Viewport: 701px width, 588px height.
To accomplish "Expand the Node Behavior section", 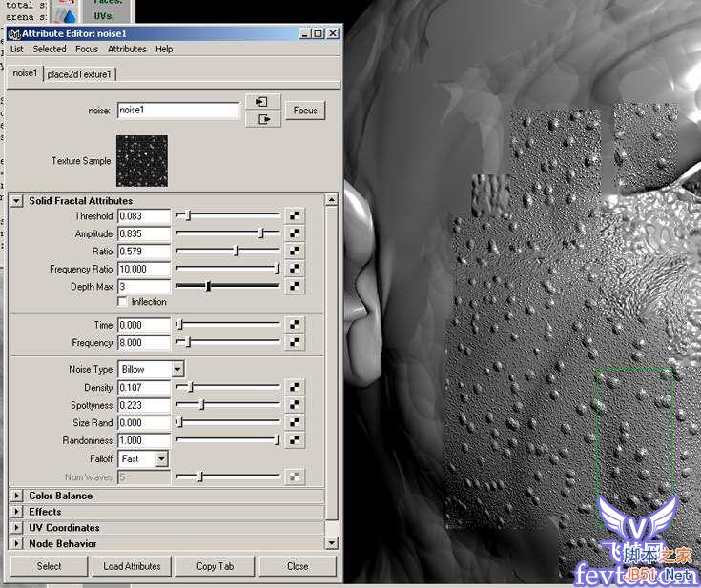I will pos(16,544).
